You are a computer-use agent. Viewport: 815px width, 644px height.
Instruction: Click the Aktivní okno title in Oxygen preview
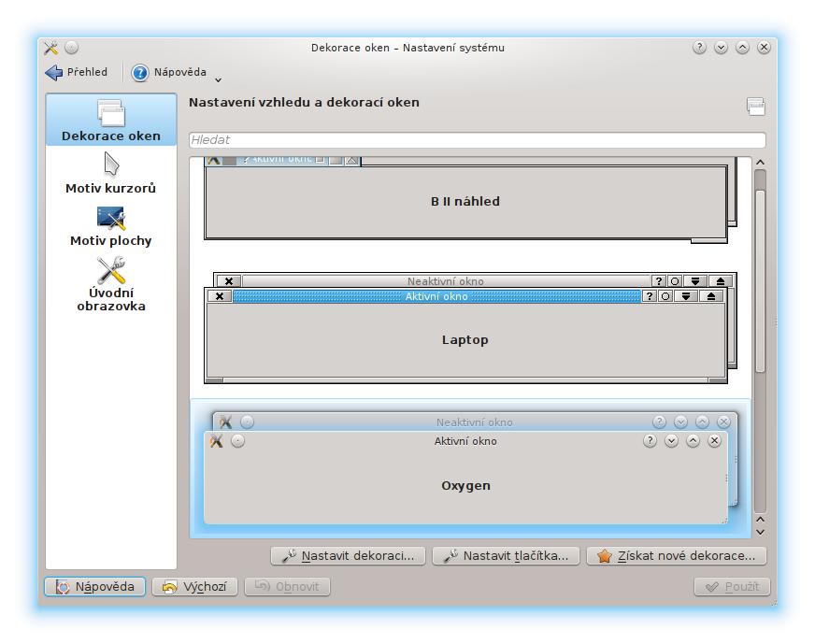click(465, 441)
